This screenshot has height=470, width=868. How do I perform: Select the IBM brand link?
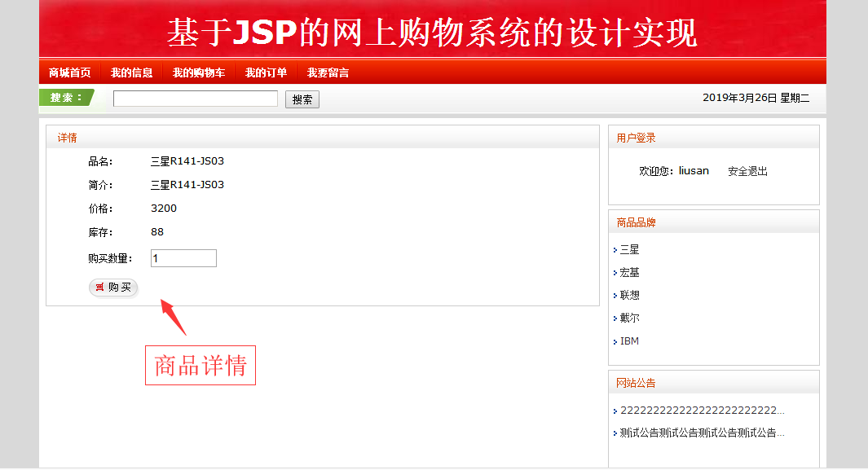click(629, 341)
